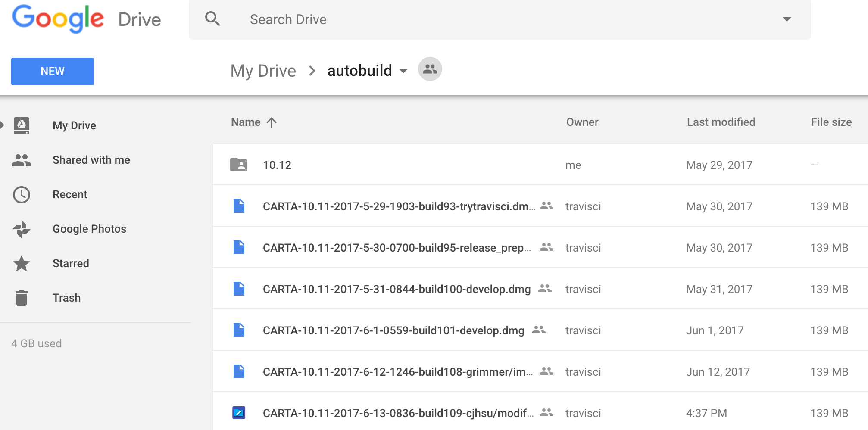Click the blue NEW button
The height and width of the screenshot is (430, 868).
[53, 72]
